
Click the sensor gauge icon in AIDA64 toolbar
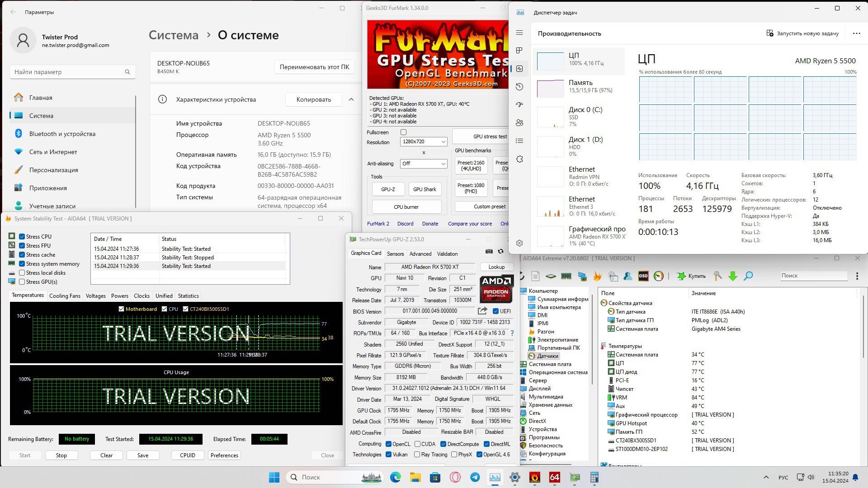click(x=659, y=276)
